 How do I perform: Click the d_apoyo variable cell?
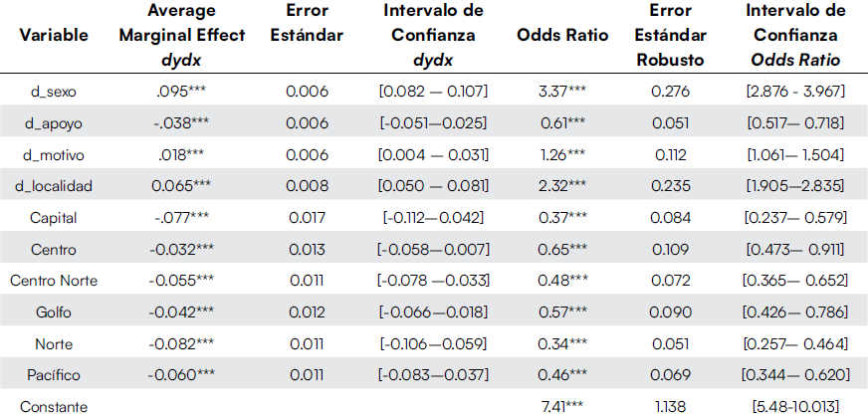pyautogui.click(x=54, y=123)
